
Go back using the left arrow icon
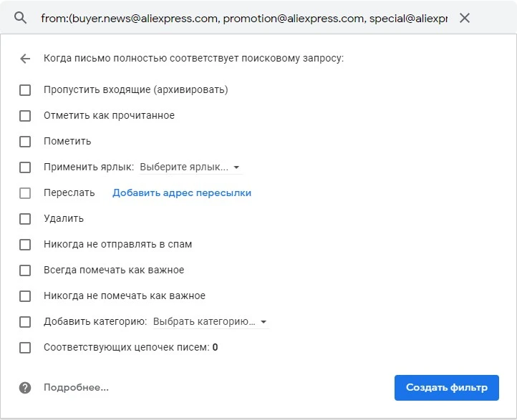[x=25, y=59]
